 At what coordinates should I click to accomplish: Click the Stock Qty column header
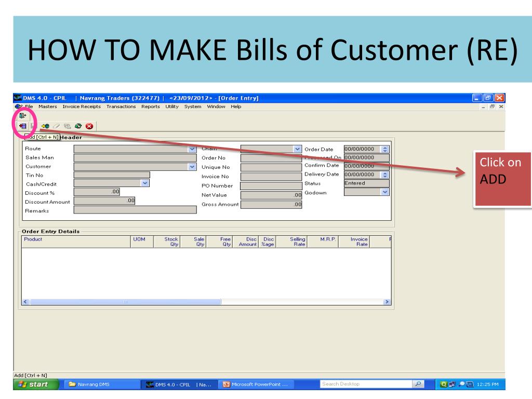click(x=167, y=242)
